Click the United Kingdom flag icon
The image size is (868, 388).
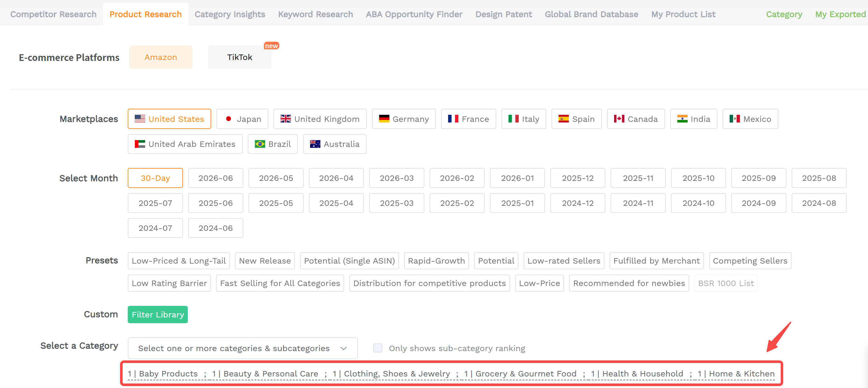tap(286, 119)
